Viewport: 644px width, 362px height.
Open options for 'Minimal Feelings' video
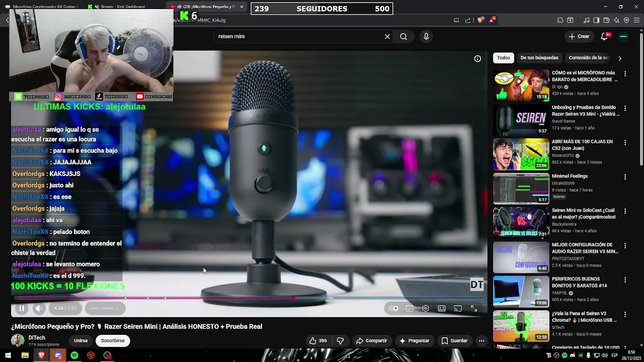click(x=625, y=177)
